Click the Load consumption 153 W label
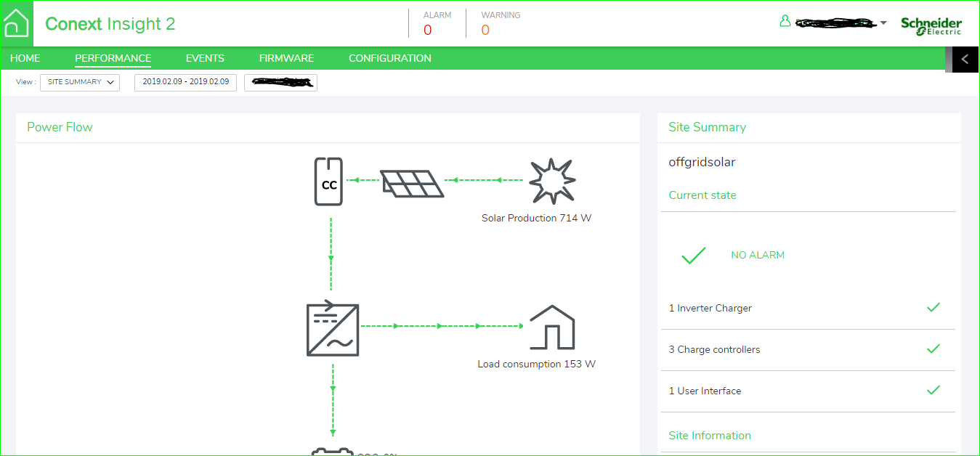The height and width of the screenshot is (456, 980). click(537, 364)
